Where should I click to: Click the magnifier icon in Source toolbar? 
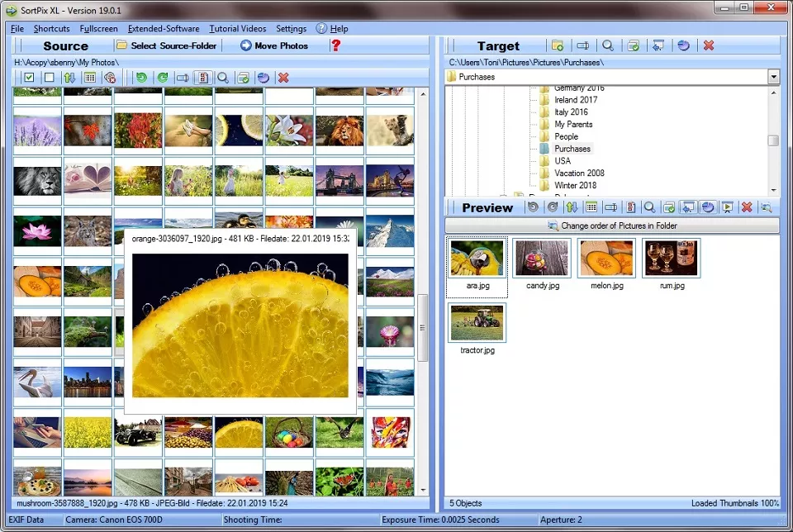point(223,78)
